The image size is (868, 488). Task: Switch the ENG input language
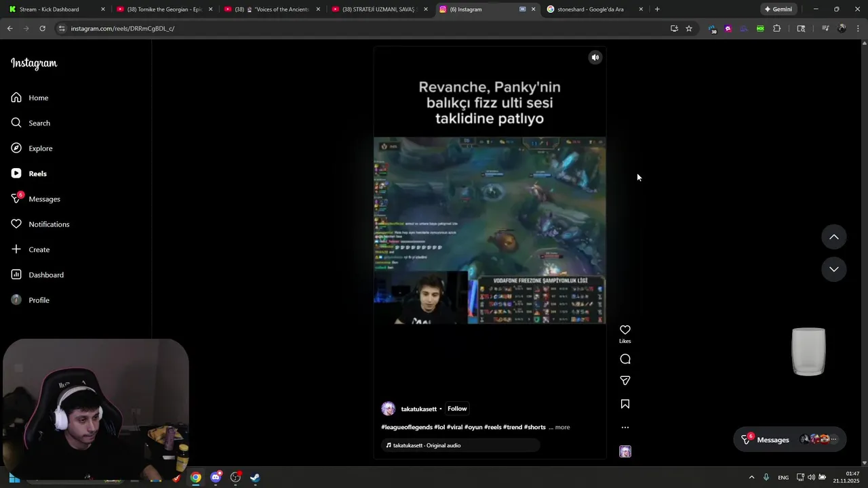click(783, 477)
